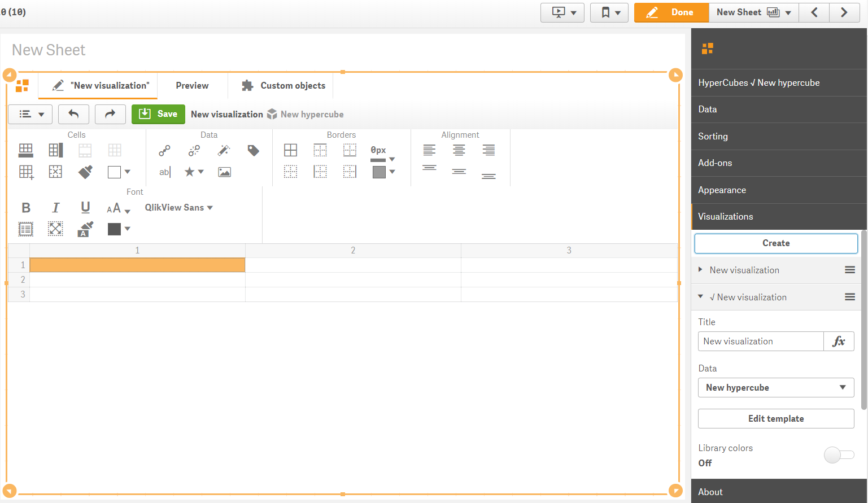
Task: Click the add cells grid-plus icon
Action: 26,172
